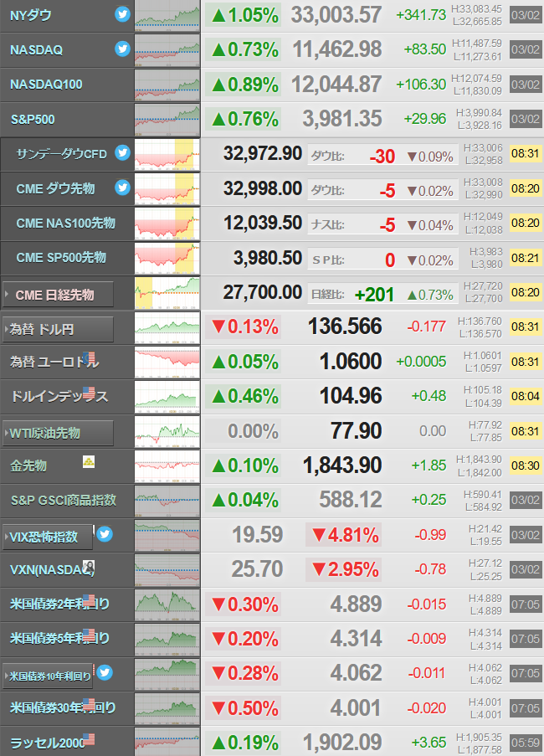Click the ドル円 rate 136.566
This screenshot has height=756, width=544.
tap(345, 327)
